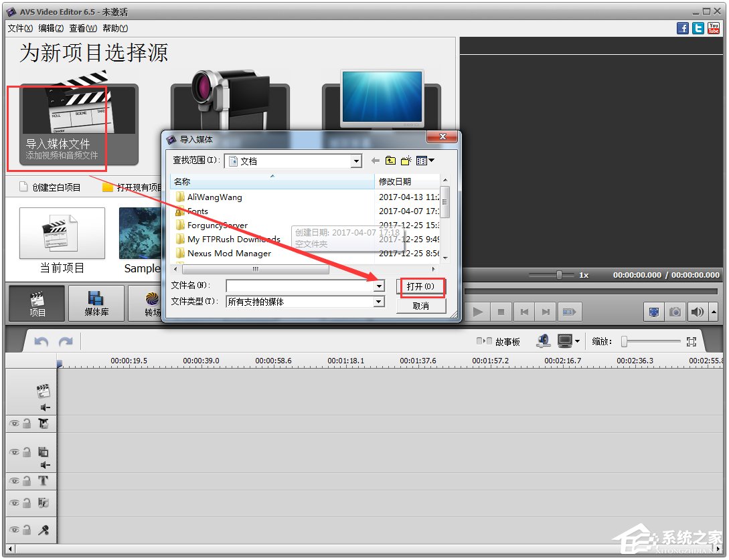Select 导入媒体文件 clapperboard tile
The width and height of the screenshot is (729, 560).
[78, 124]
